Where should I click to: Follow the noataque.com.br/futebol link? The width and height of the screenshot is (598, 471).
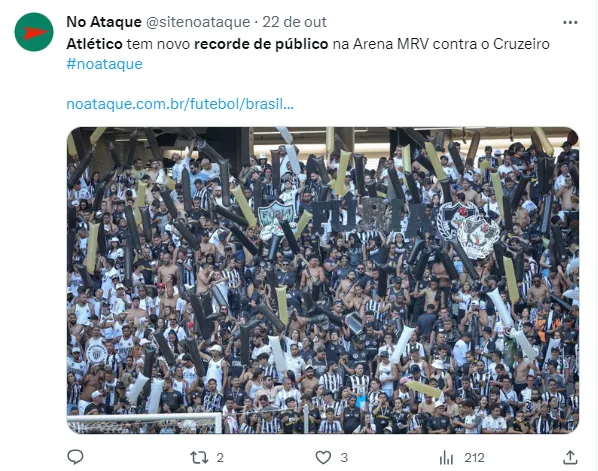[x=180, y=104]
